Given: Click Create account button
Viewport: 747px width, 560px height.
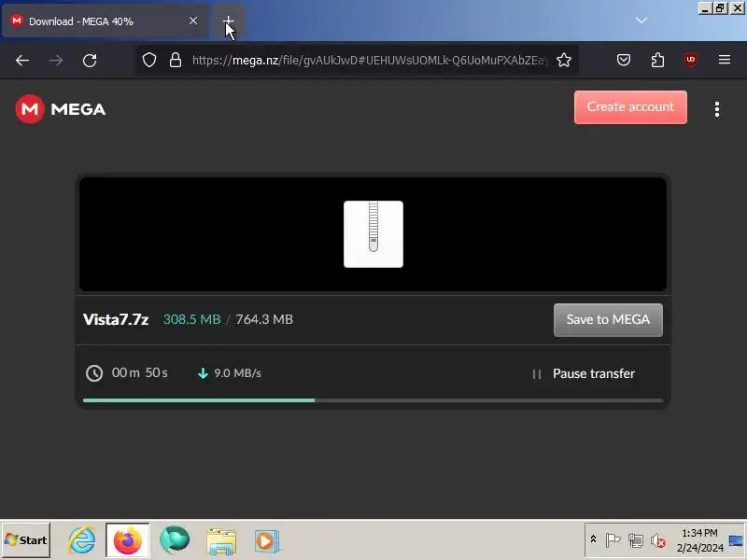Looking at the screenshot, I should tap(630, 107).
